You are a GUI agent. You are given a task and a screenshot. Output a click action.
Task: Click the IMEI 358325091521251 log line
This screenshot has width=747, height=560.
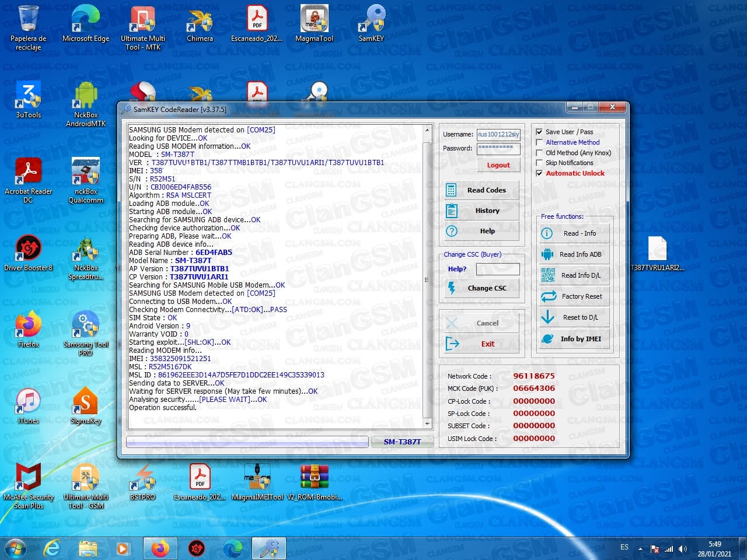click(170, 359)
